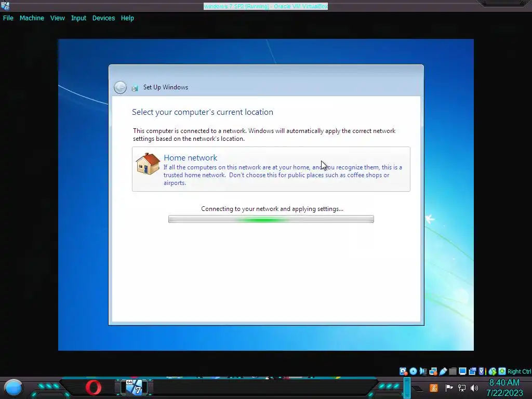532x399 pixels.
Task: Open the Machine menu
Action: coord(32,18)
